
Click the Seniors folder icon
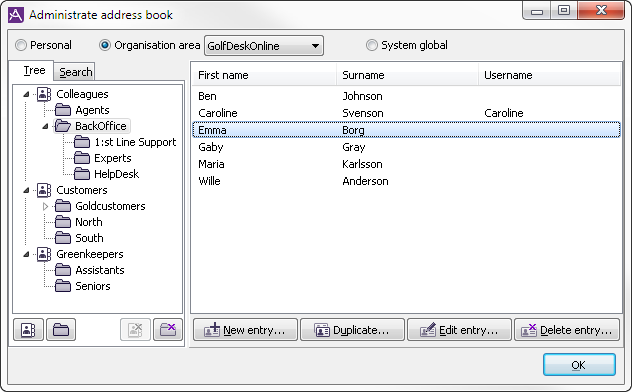click(x=63, y=286)
